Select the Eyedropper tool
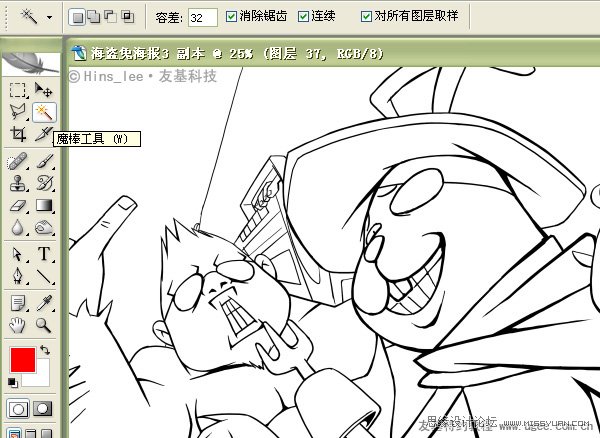Screen dimensions: 600x438 [44, 303]
